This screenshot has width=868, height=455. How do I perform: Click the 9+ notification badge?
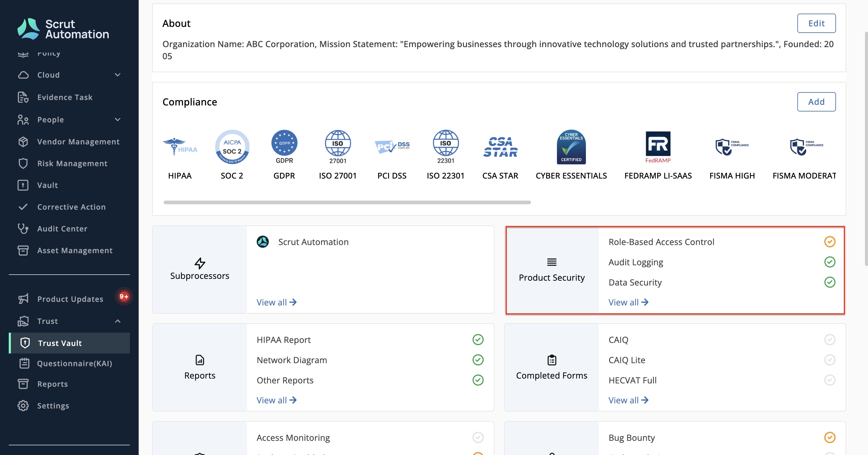click(x=124, y=296)
